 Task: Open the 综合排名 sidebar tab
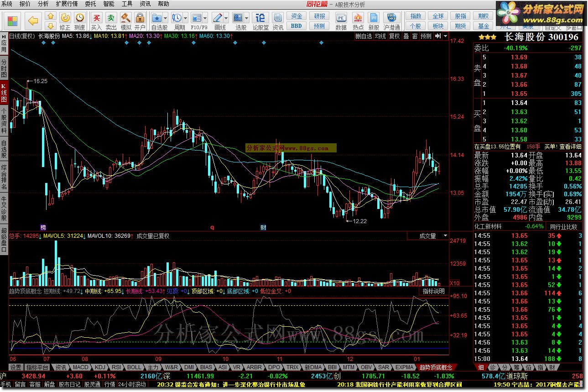point(4,177)
